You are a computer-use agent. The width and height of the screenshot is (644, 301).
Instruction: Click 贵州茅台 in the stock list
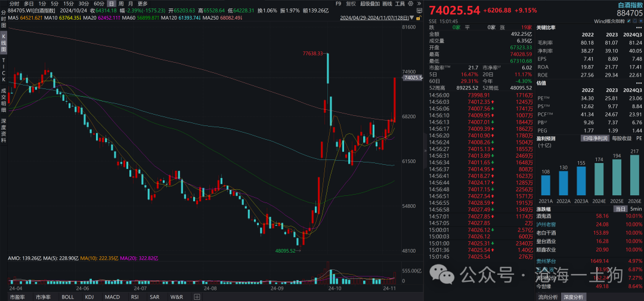[549, 261]
